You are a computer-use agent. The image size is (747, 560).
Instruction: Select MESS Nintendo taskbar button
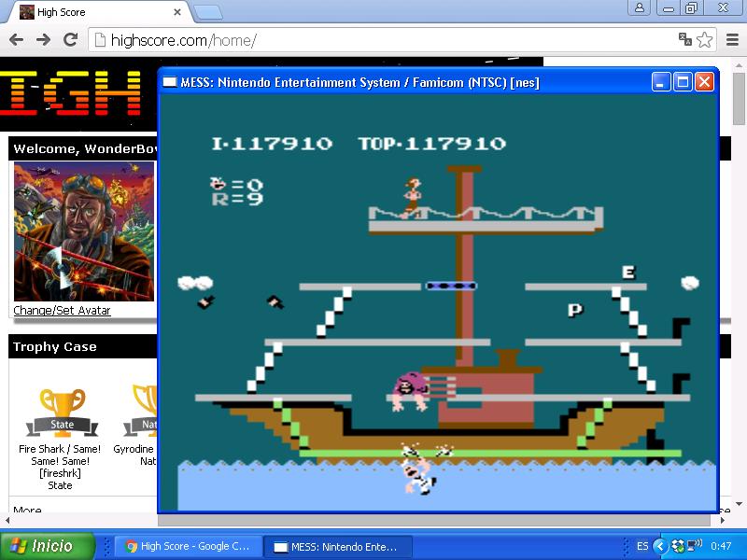tap(335, 546)
